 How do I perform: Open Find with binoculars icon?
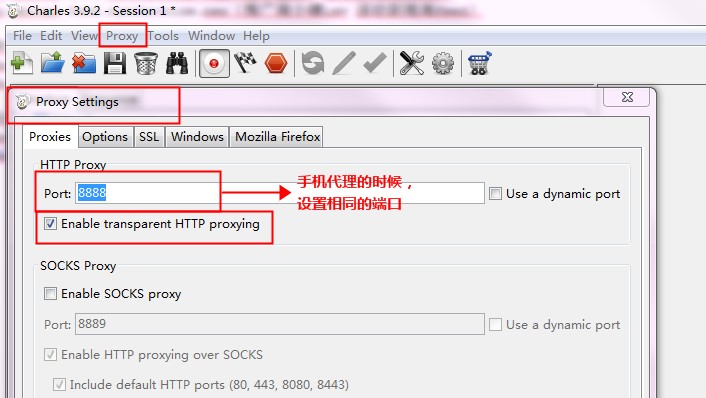pos(177,63)
